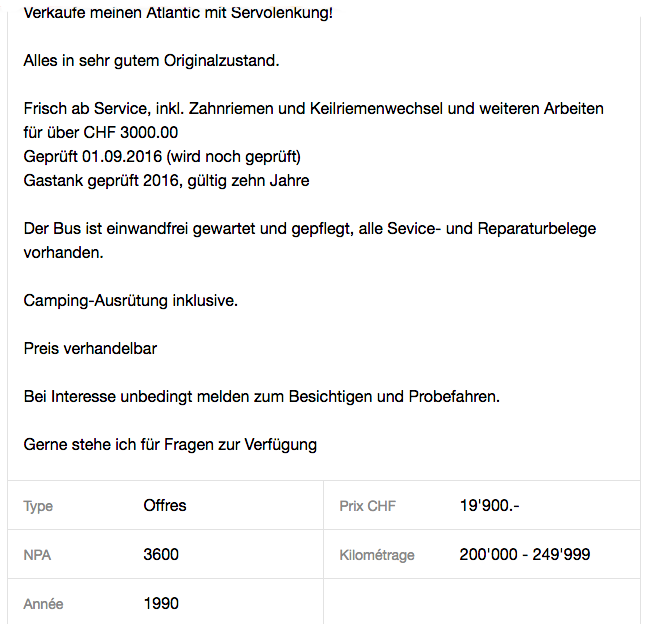Screen dimensions: 672x624
Task: Click 'Alles in sehr gutem Originalzustand.' line
Action: [x=151, y=60]
